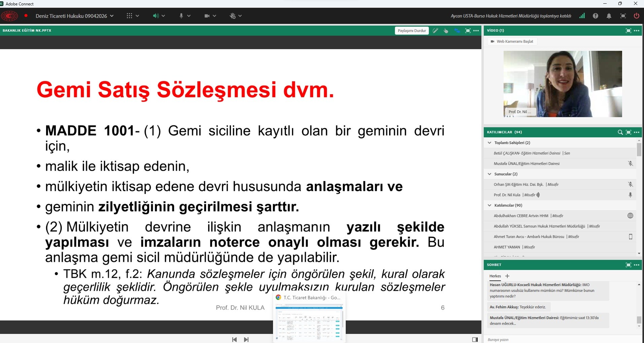Search participants with magnifier icon
The image size is (644, 343).
point(620,132)
